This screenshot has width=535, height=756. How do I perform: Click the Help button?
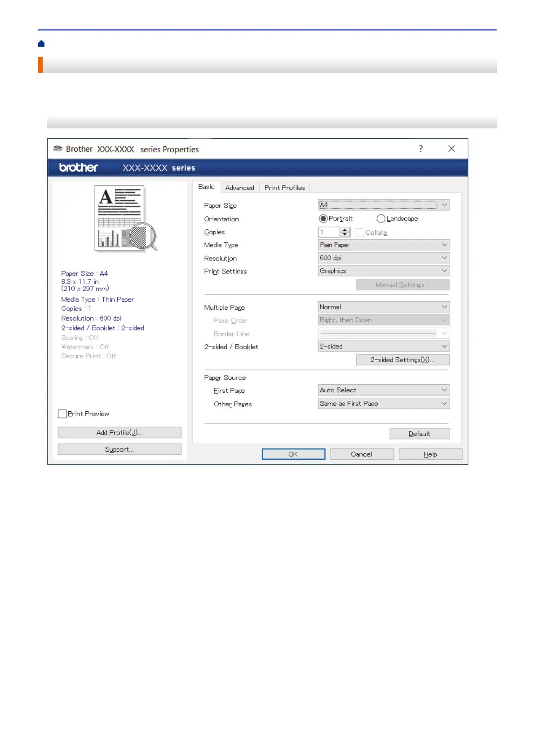[x=430, y=454]
